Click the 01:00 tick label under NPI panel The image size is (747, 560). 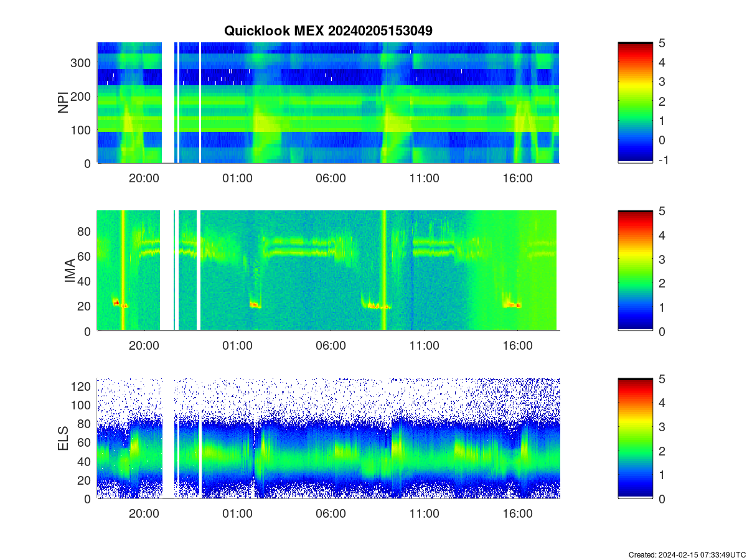point(237,178)
